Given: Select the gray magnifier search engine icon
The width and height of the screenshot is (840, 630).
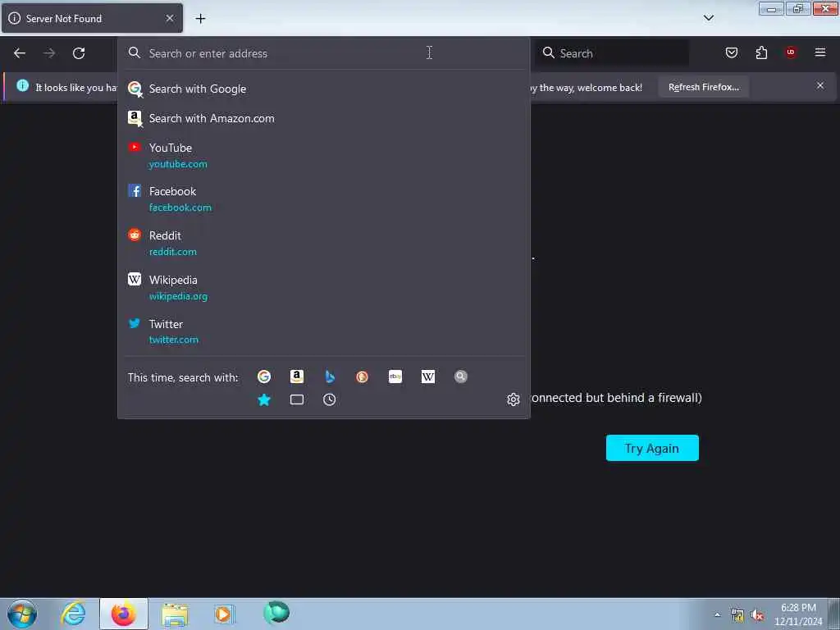Looking at the screenshot, I should (461, 377).
